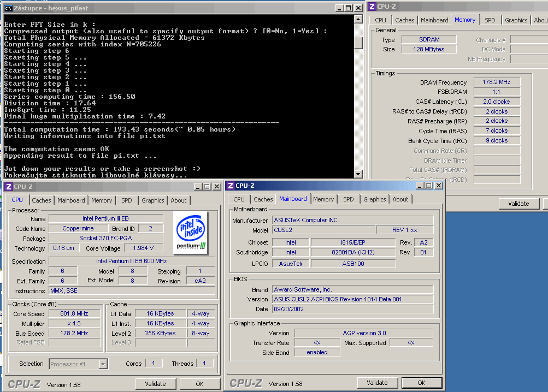Click Validate in the CPU window
The image size is (548, 392).
(156, 384)
